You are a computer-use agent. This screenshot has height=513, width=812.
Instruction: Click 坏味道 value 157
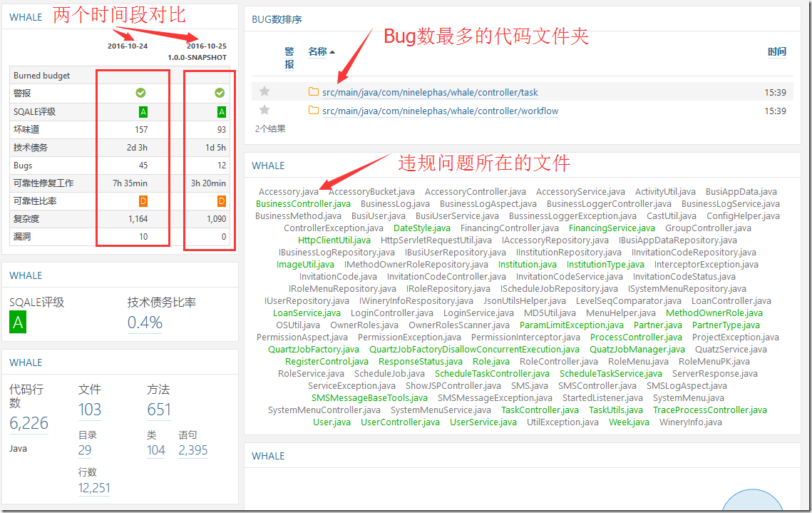point(141,130)
